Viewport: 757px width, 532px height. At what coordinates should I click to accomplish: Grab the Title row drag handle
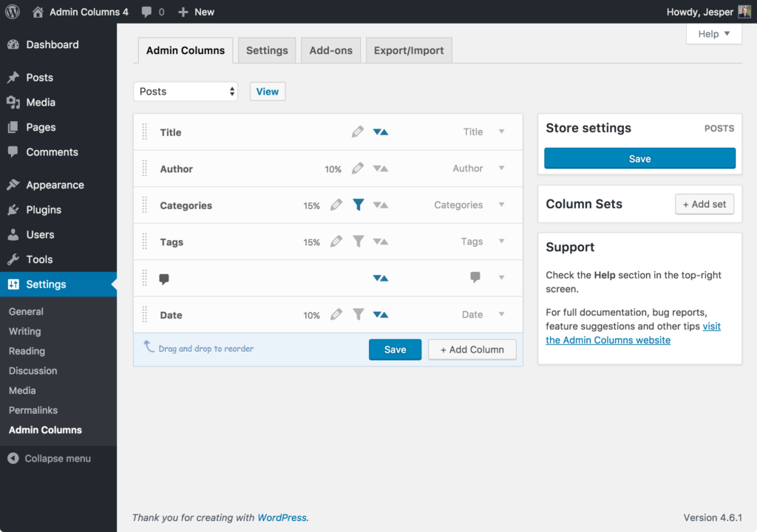click(145, 132)
